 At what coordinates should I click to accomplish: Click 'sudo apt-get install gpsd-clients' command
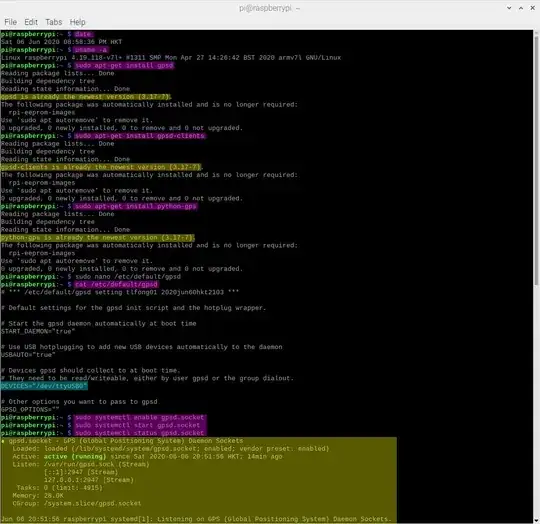[140, 136]
